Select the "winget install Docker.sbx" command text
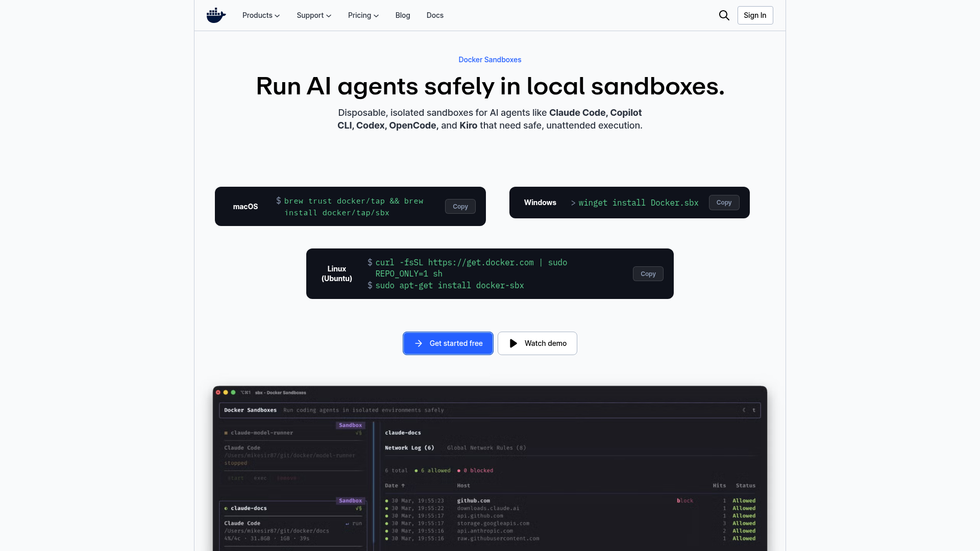 [x=639, y=203]
